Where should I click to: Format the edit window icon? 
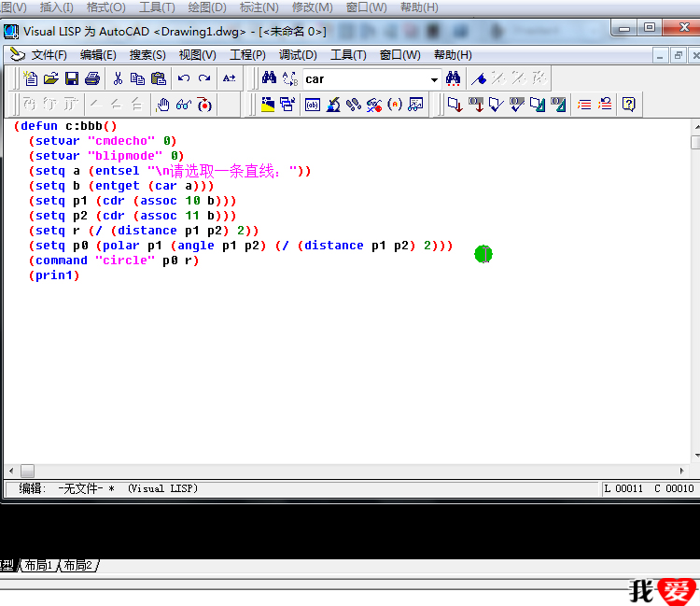pos(537,105)
